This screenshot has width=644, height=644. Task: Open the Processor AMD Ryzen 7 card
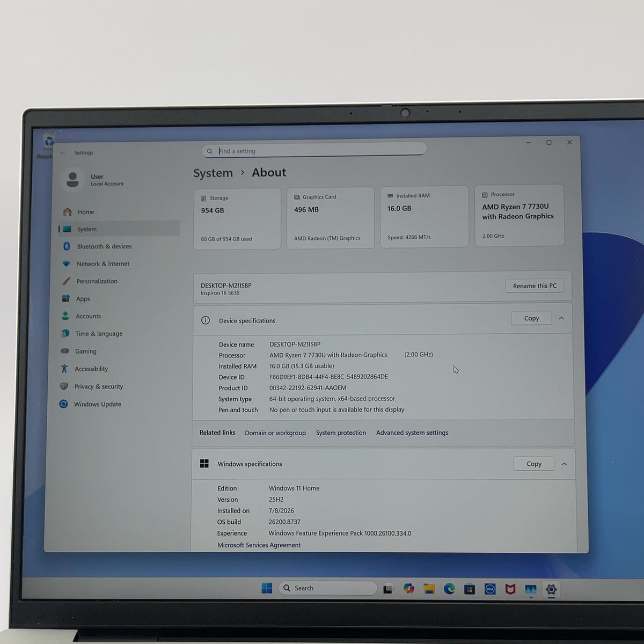point(519,215)
